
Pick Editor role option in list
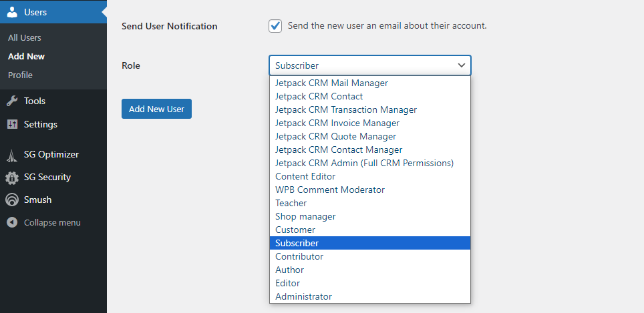pos(370,283)
